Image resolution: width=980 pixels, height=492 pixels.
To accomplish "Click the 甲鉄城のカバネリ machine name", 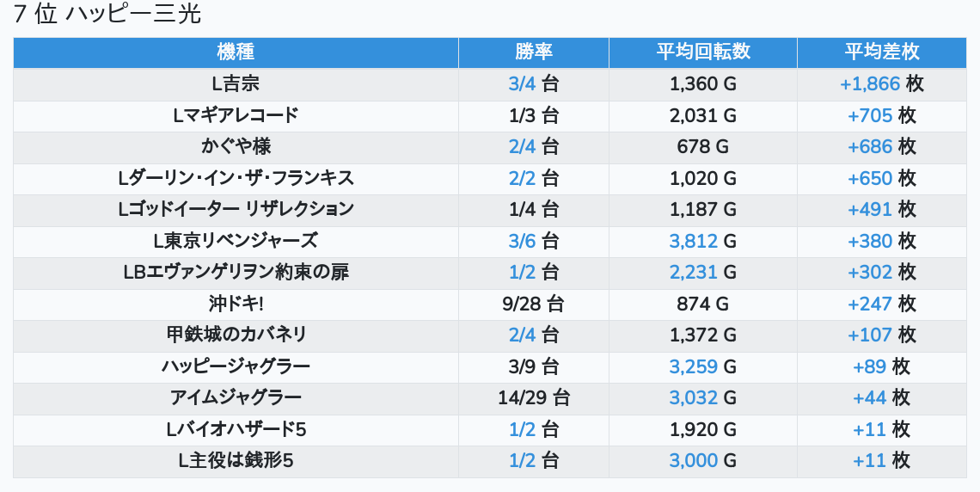I will [236, 335].
